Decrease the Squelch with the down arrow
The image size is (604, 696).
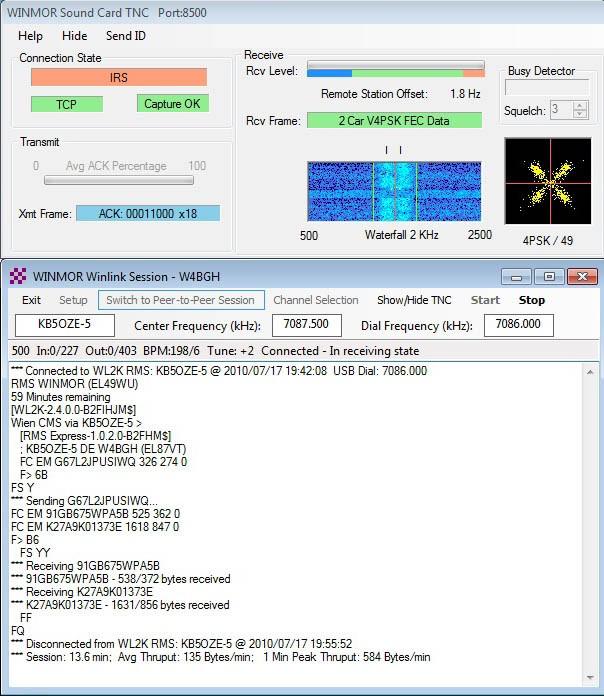(580, 114)
